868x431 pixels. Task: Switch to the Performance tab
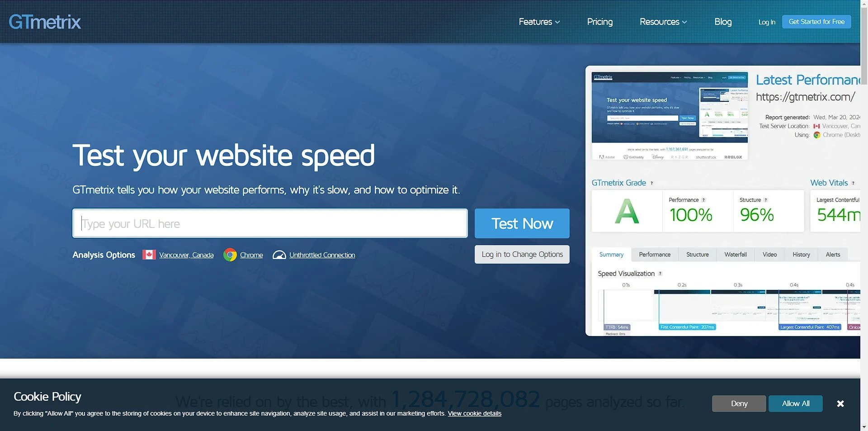pos(655,255)
